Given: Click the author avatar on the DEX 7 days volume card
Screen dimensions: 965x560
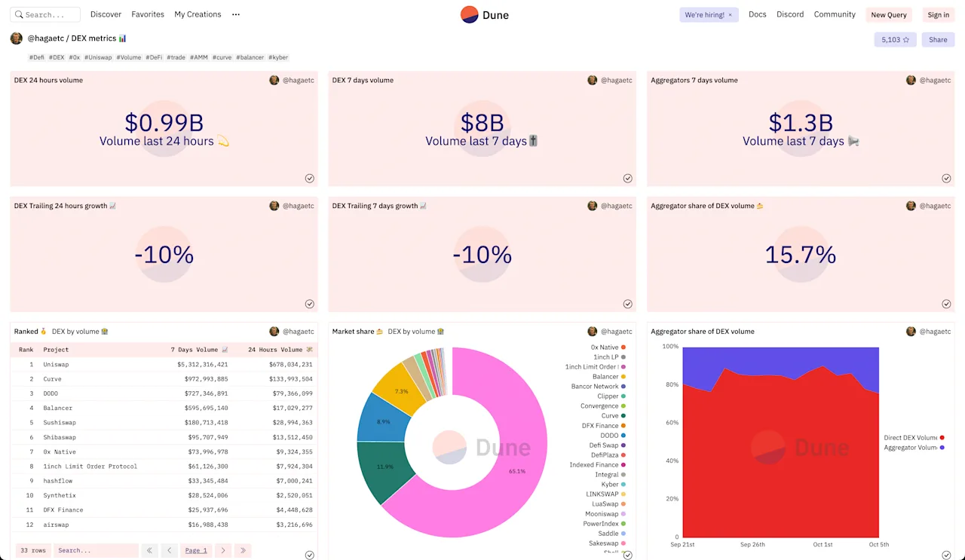Looking at the screenshot, I should pos(593,80).
